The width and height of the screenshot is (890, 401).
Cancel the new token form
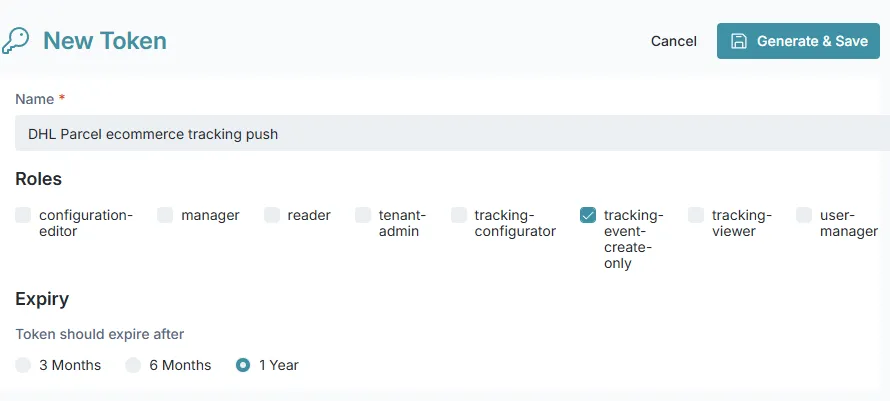point(673,41)
